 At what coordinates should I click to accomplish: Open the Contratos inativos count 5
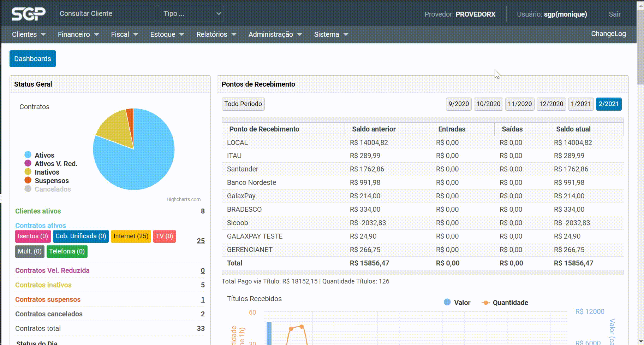(x=203, y=285)
